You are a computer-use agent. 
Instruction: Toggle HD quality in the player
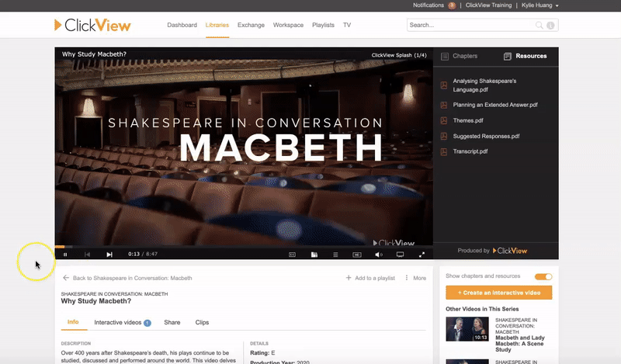tap(357, 255)
